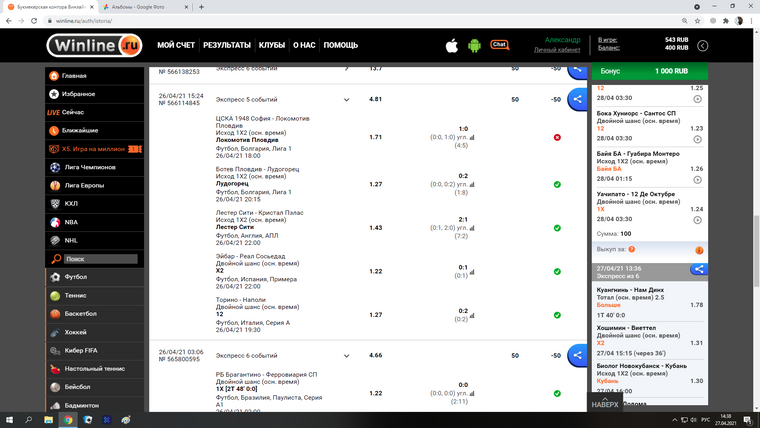Bookmark this page with star icon

pos(697,21)
